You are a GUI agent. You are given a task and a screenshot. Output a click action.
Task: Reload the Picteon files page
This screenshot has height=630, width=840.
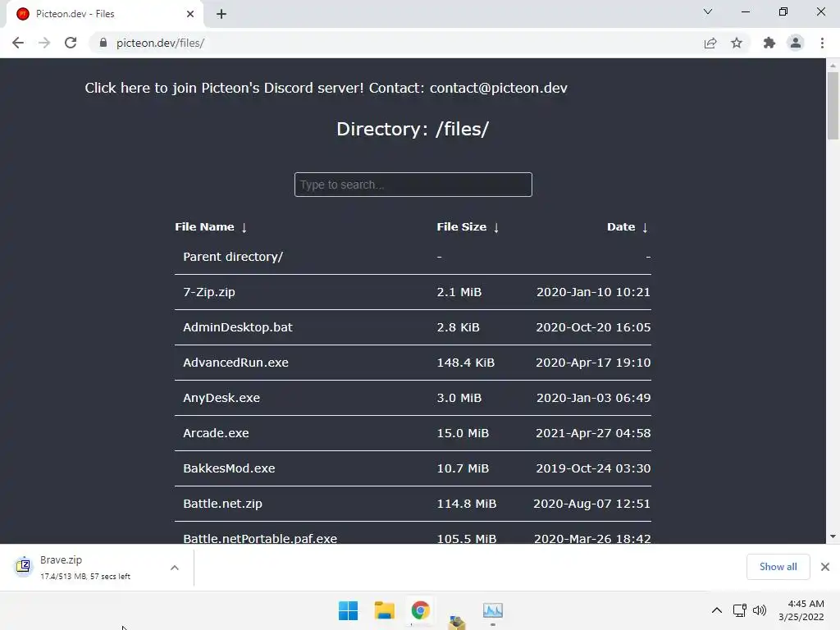pyautogui.click(x=71, y=43)
